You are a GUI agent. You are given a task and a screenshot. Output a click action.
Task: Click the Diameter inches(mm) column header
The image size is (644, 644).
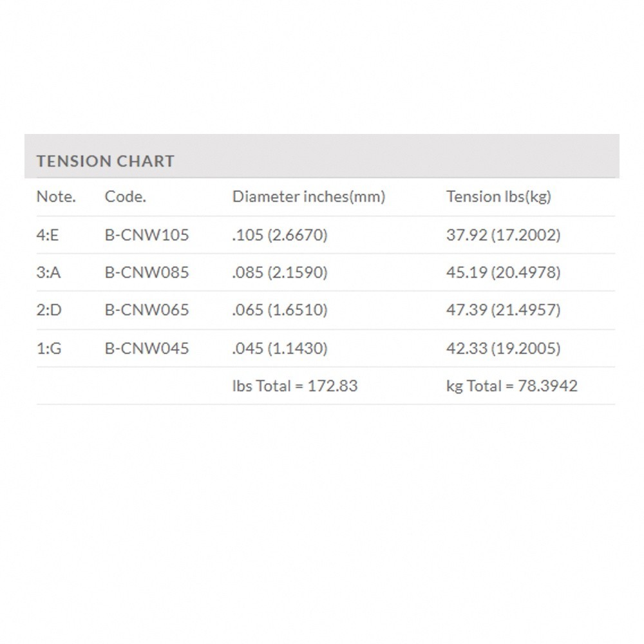coord(308,197)
